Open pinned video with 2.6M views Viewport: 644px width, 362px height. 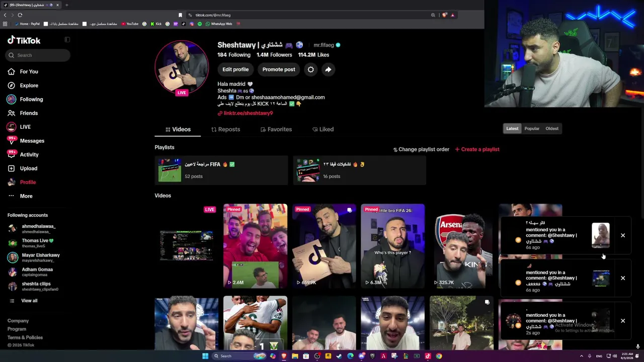point(255,246)
